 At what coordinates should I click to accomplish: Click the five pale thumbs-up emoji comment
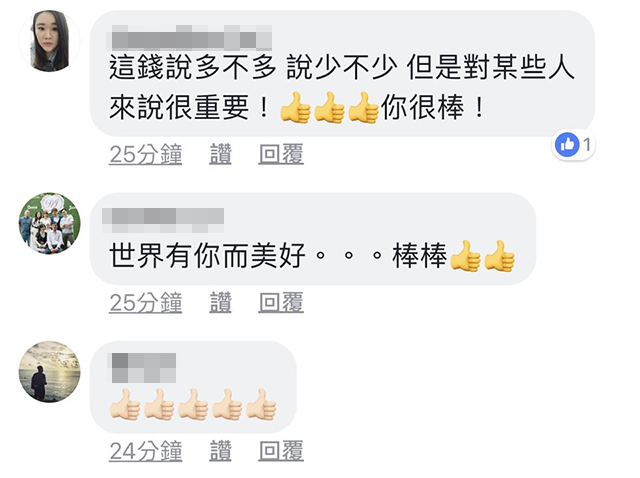pos(193,405)
